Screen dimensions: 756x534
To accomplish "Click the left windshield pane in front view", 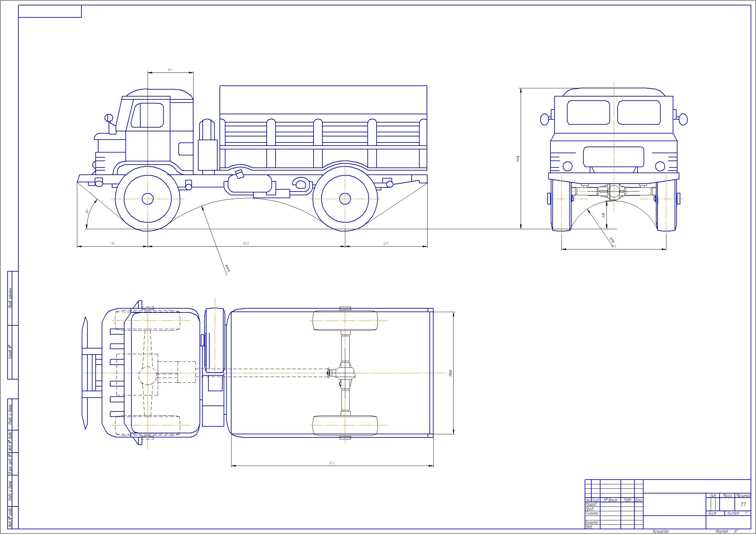I will [x=588, y=112].
